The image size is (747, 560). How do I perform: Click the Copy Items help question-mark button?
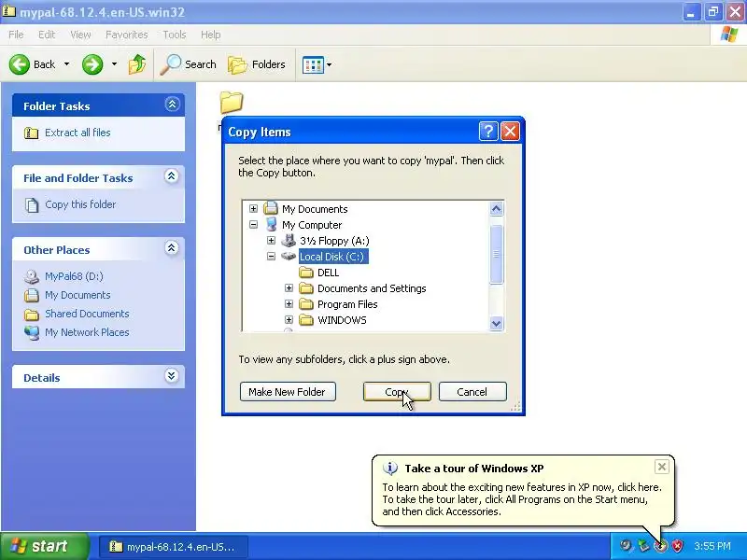pos(488,131)
